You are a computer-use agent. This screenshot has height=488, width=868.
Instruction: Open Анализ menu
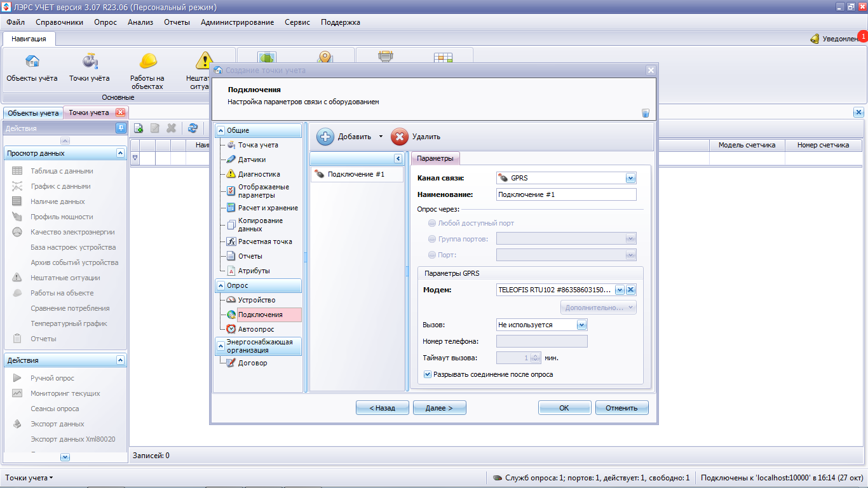tap(140, 22)
